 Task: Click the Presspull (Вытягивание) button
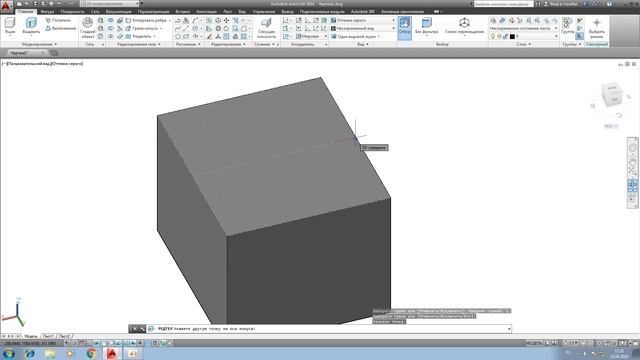(60, 28)
